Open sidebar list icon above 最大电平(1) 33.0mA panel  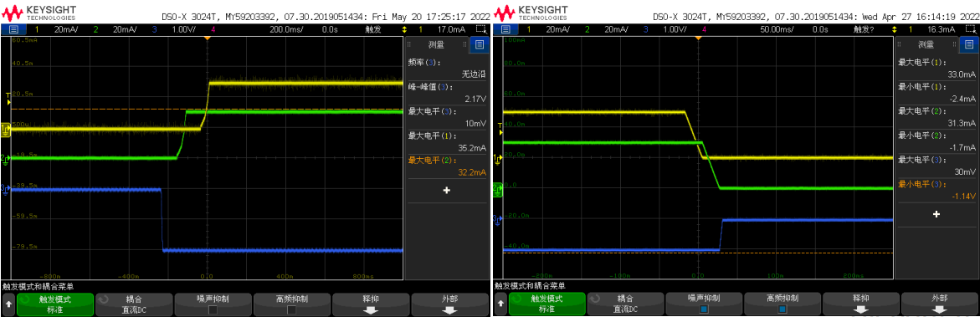969,43
